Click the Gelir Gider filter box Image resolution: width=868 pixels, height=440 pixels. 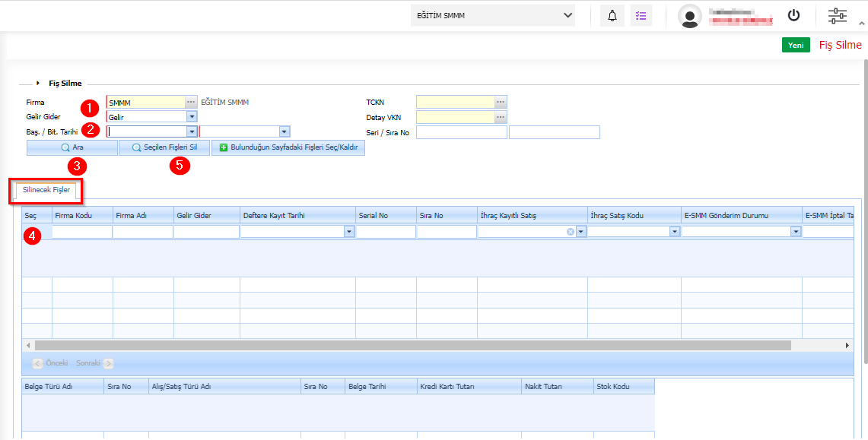206,233
